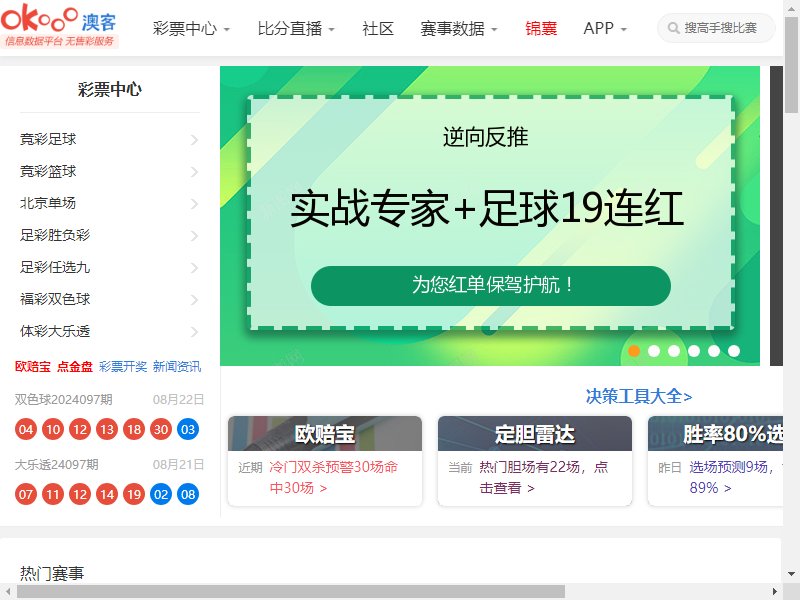This screenshot has width=800, height=600.
Task: Expand the 彩票中心 navigation dropdown
Action: 191,29
